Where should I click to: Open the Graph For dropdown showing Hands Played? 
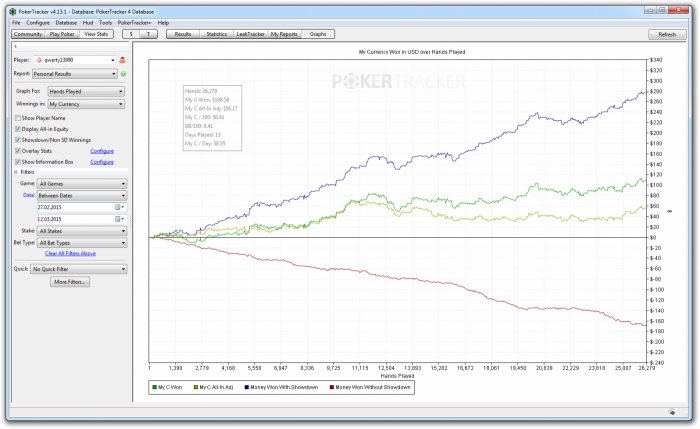point(86,92)
